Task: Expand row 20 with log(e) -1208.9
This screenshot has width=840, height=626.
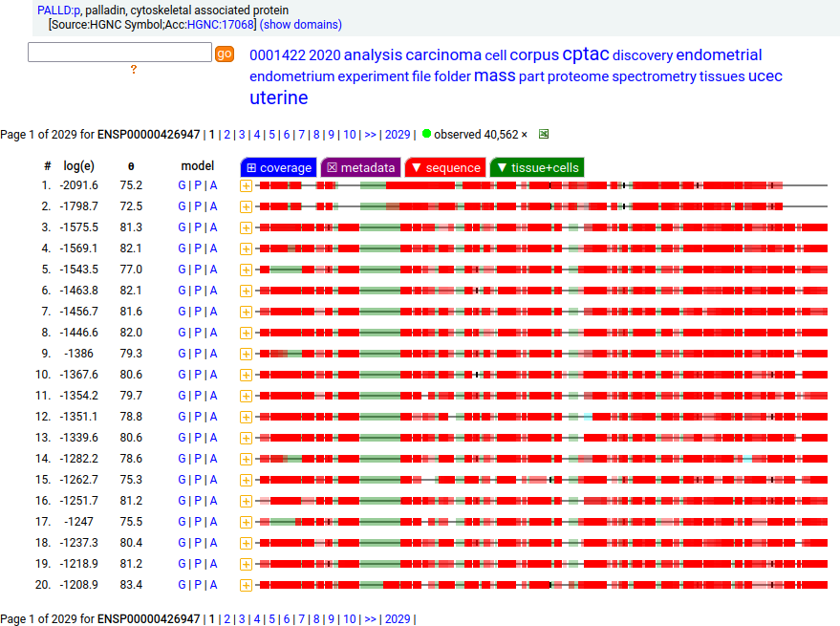Action: 246,585
